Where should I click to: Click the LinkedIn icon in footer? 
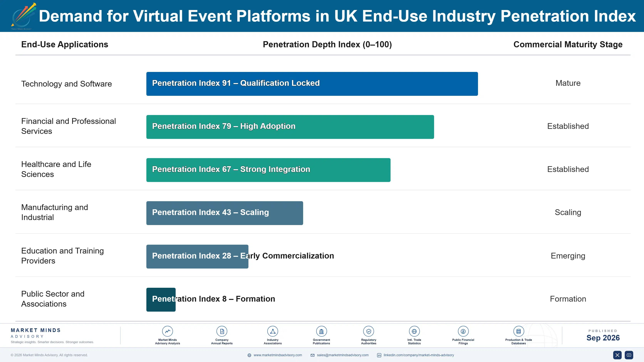pyautogui.click(x=379, y=355)
